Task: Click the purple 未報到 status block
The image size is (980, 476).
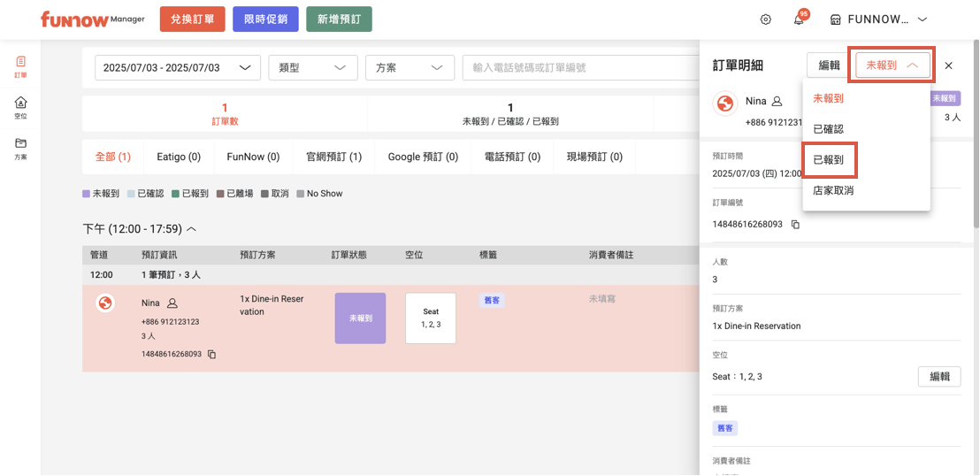Action: 360,318
